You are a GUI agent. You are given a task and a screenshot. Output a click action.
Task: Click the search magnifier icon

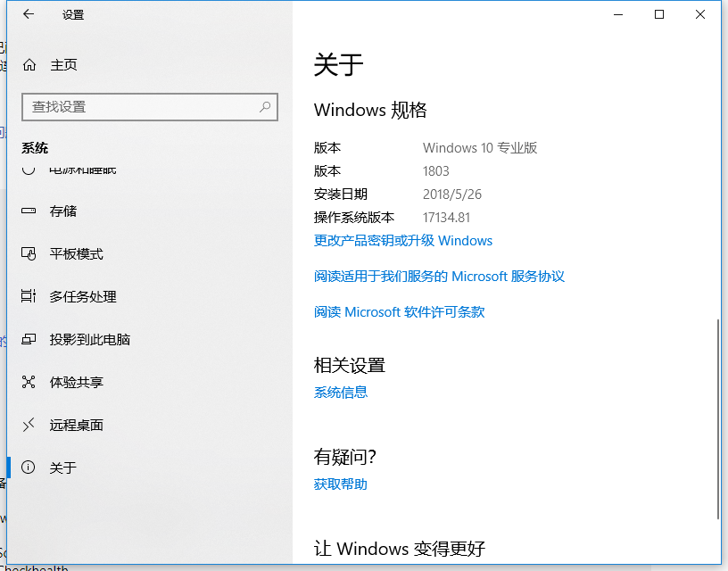(x=265, y=107)
